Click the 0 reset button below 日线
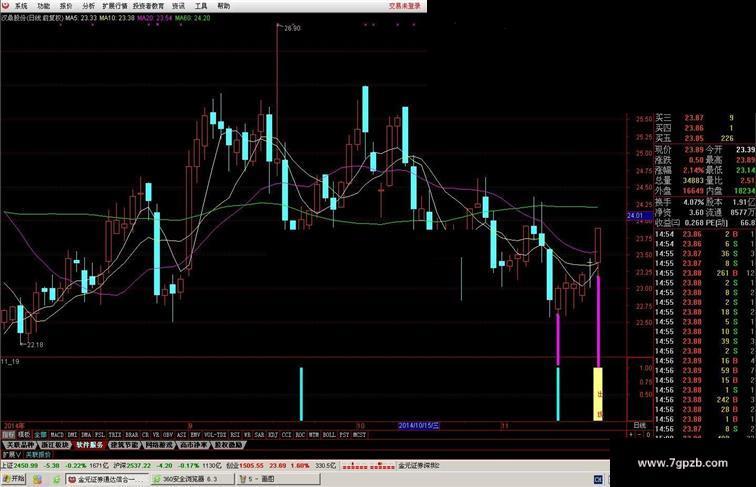The width and height of the screenshot is (756, 487). coord(648,434)
